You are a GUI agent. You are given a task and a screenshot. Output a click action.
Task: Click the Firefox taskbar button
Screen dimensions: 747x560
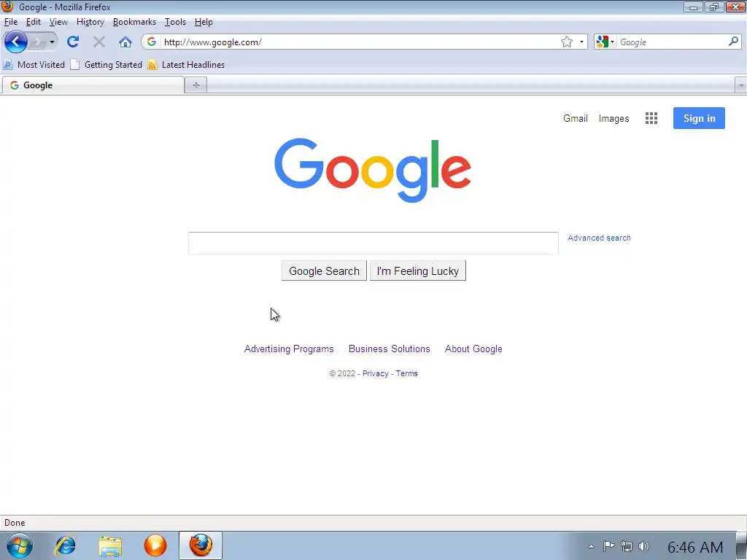point(201,545)
